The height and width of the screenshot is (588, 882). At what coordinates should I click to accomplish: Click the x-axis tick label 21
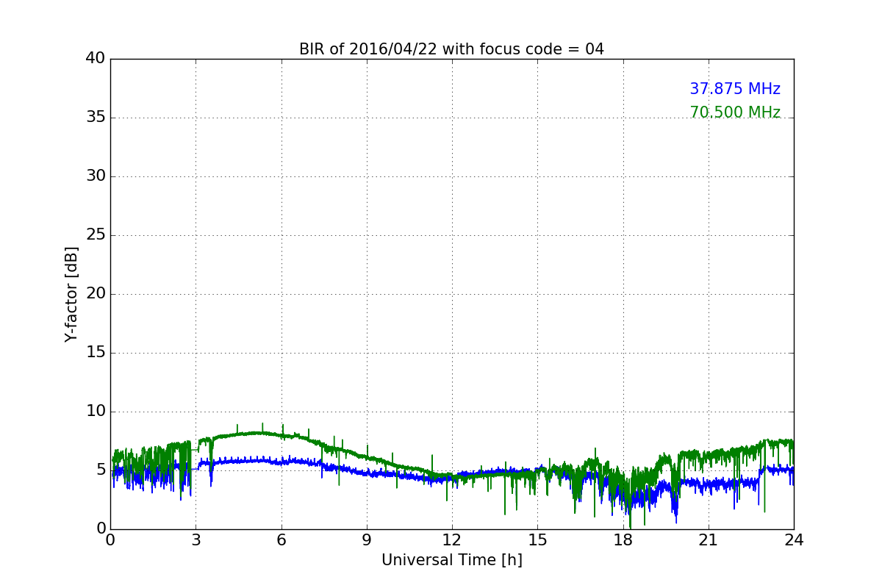(709, 540)
